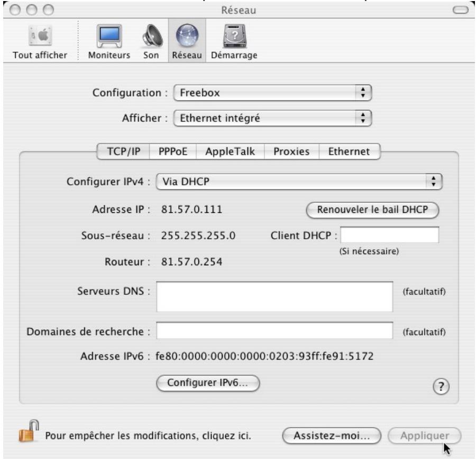Open the Afficher dropdown showing Ethernet intégré

[272, 118]
